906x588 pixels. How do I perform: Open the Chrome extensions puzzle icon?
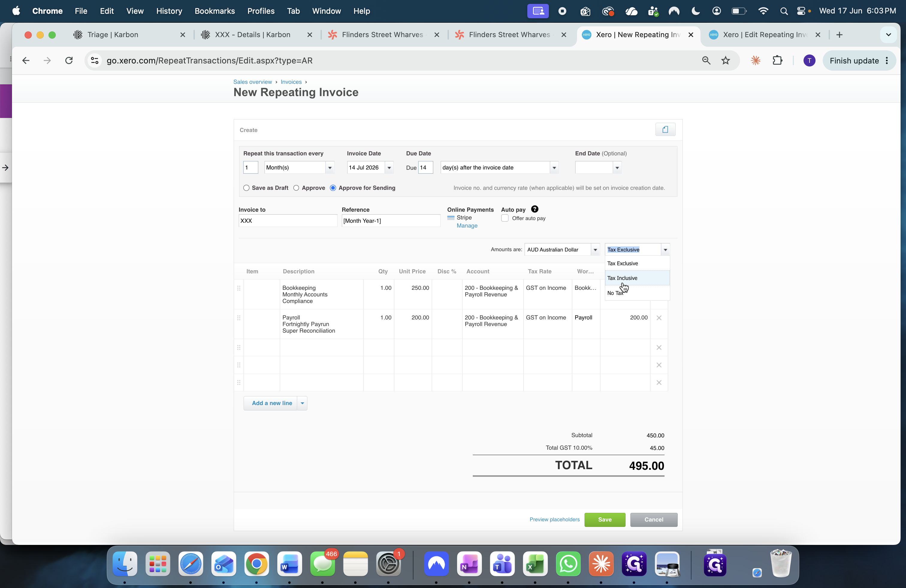coord(777,60)
